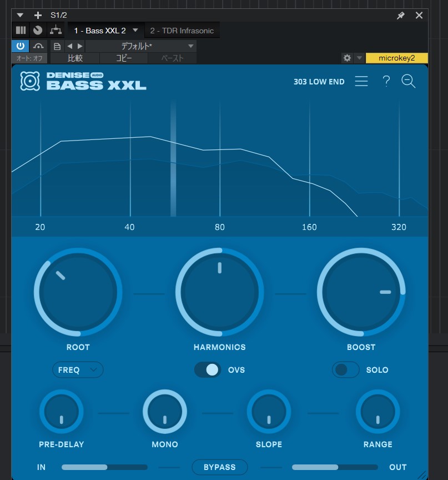
Task: Click the IN level slider
Action: [x=104, y=467]
